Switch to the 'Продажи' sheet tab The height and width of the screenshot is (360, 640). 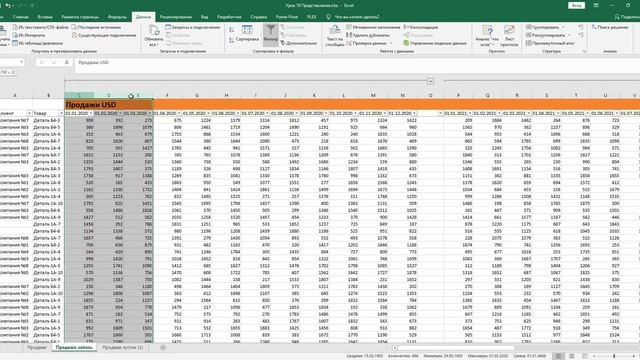pos(37,347)
